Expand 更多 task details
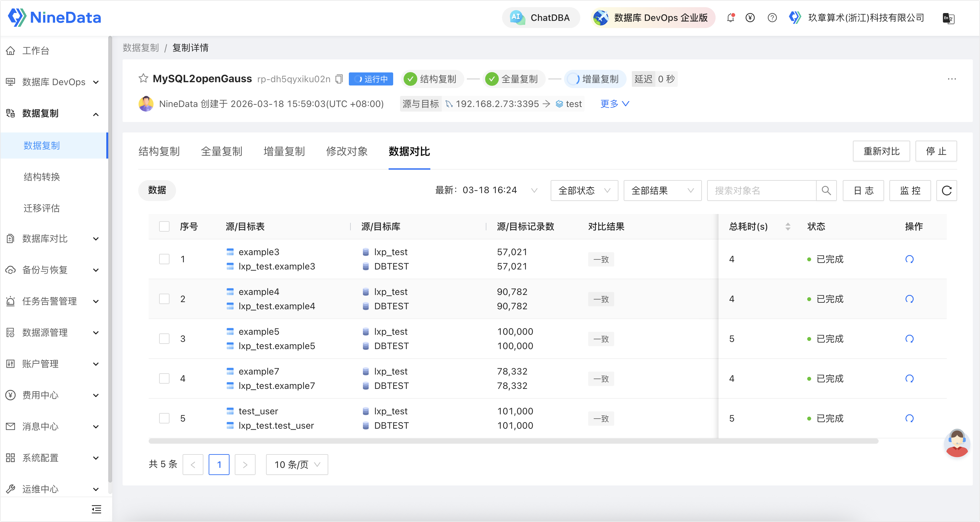 coord(615,103)
